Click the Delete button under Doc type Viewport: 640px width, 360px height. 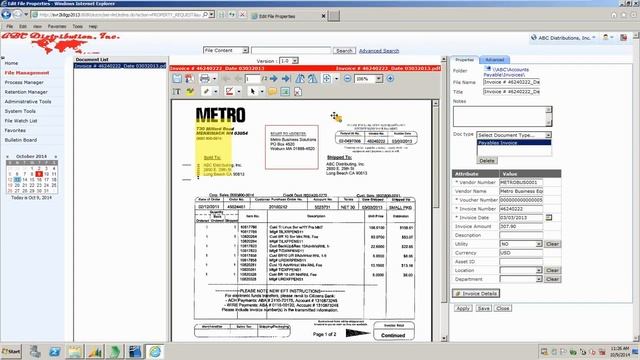tap(487, 161)
